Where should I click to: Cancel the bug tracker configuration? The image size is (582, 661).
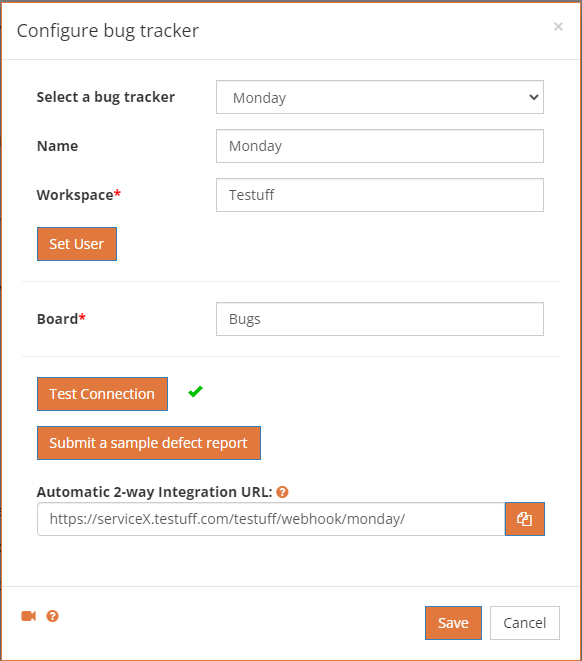(x=525, y=623)
